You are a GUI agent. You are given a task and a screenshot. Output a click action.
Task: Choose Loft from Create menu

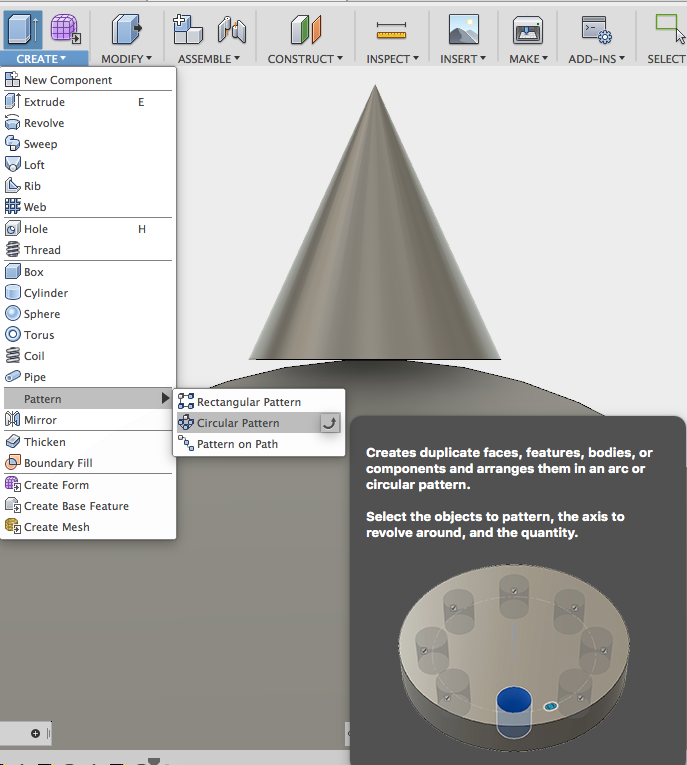pyautogui.click(x=88, y=165)
